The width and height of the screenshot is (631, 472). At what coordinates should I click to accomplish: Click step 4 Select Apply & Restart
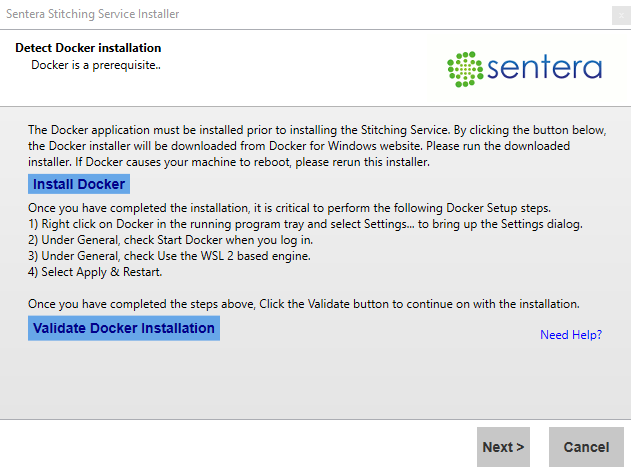coord(93,272)
